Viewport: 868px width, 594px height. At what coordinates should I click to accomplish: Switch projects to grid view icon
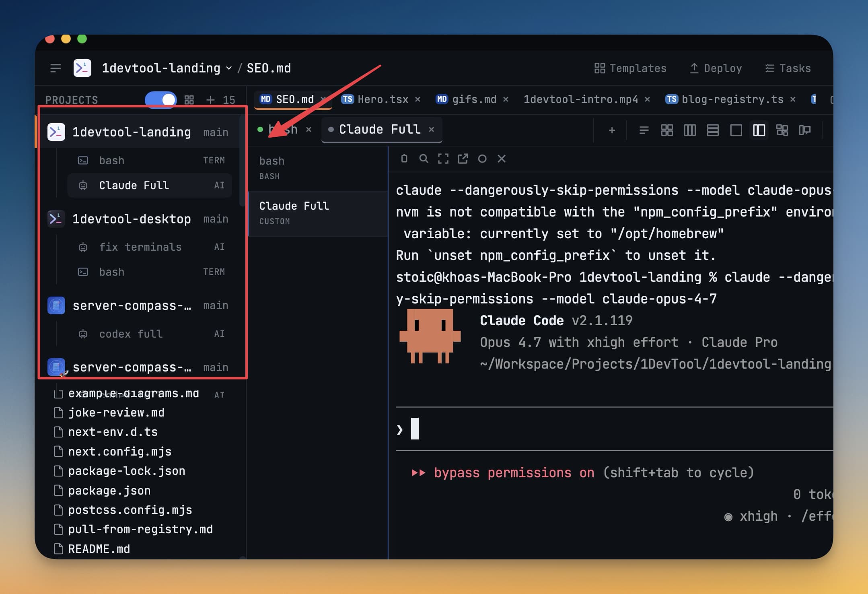(x=189, y=100)
